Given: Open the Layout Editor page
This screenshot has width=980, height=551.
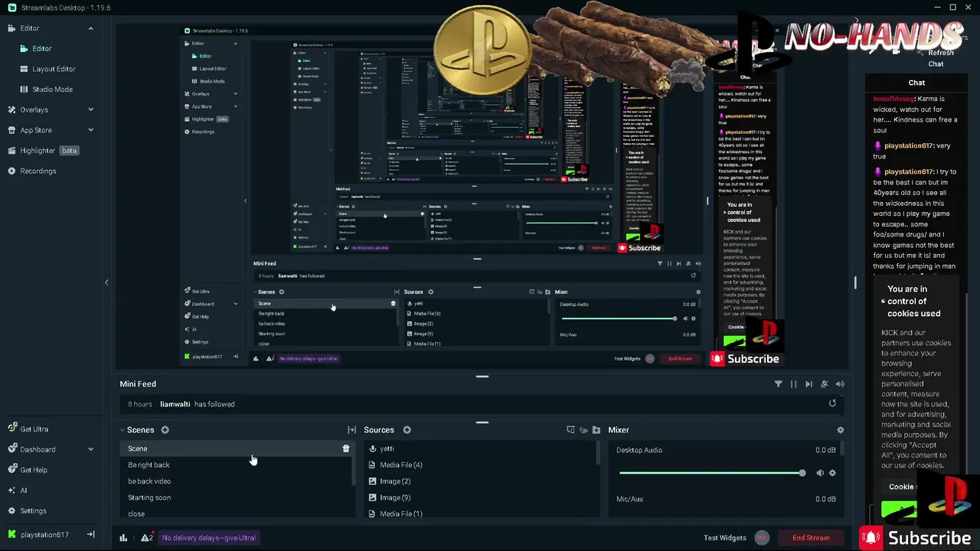Looking at the screenshot, I should (54, 69).
